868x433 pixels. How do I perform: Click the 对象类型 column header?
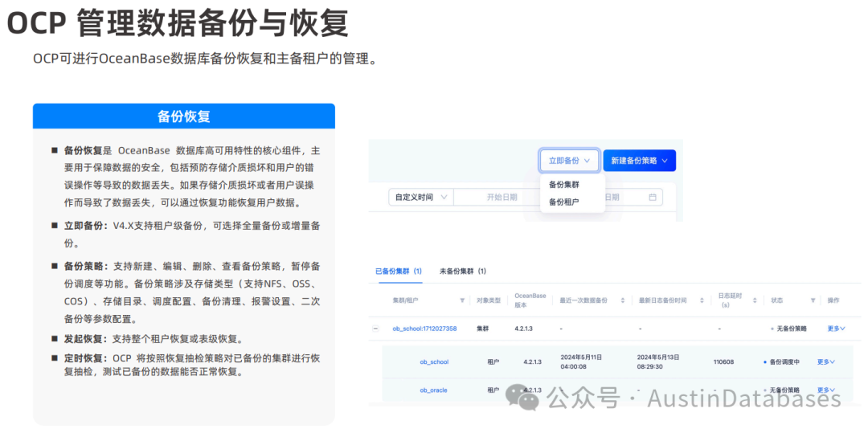tap(489, 300)
